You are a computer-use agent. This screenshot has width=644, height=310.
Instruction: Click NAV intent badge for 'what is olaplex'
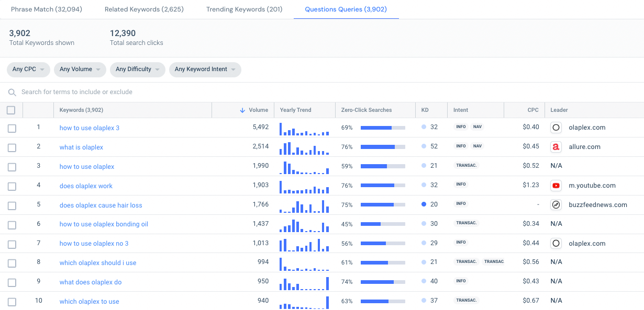[x=477, y=146]
